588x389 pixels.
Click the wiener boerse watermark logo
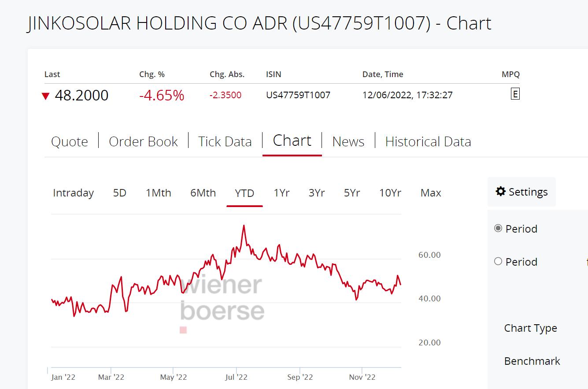[x=222, y=299]
